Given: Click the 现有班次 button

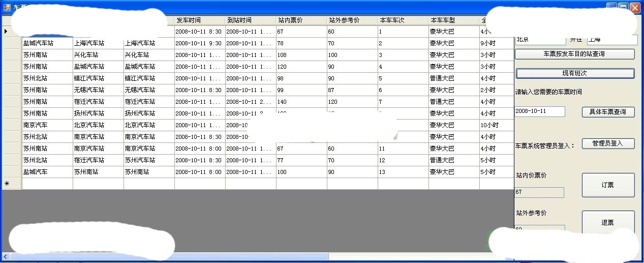Looking at the screenshot, I should coord(574,73).
